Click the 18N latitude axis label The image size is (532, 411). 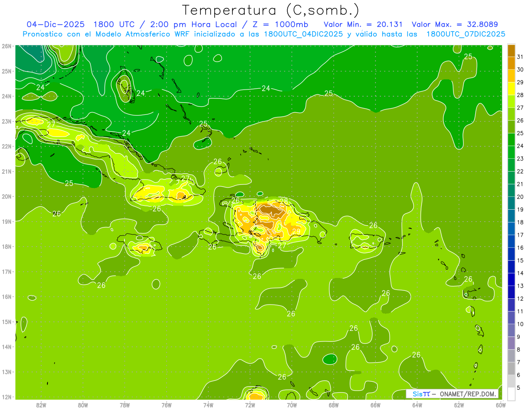pyautogui.click(x=6, y=247)
